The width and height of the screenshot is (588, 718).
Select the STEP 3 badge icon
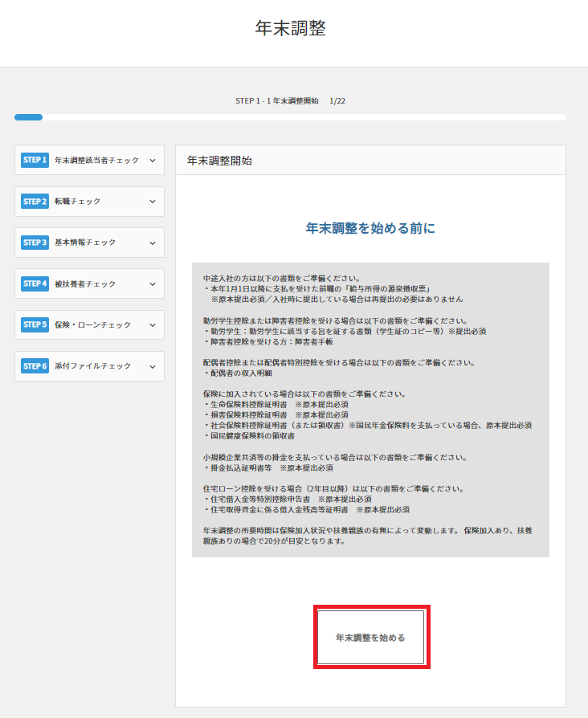coord(35,243)
